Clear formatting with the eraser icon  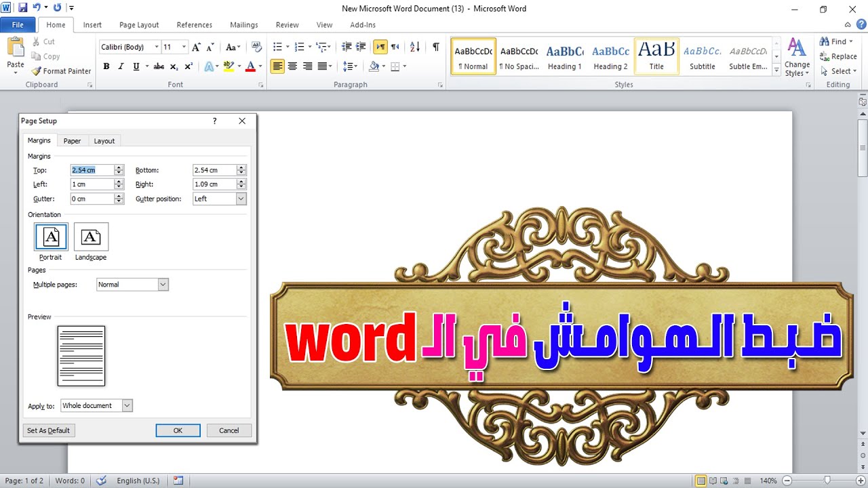pyautogui.click(x=256, y=47)
